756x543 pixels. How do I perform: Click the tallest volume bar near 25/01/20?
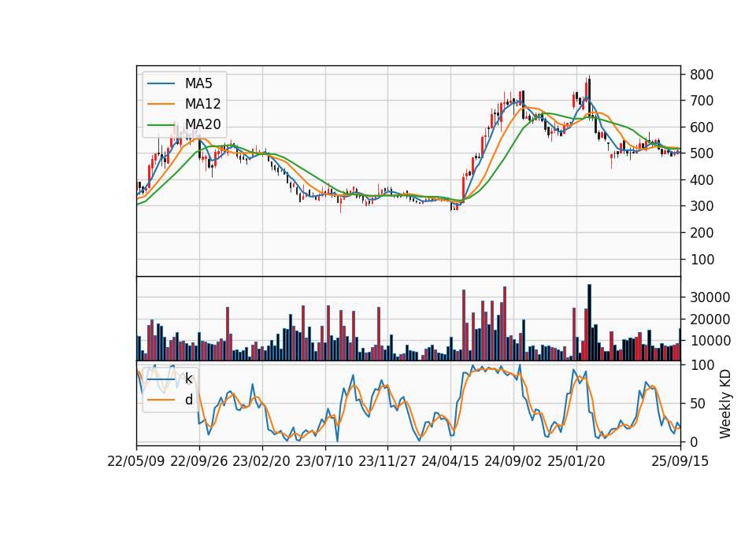(x=589, y=323)
